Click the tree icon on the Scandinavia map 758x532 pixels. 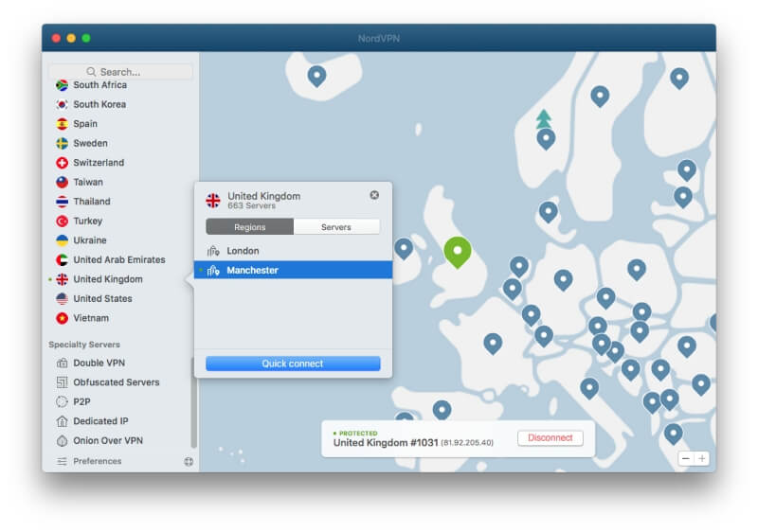click(x=544, y=118)
